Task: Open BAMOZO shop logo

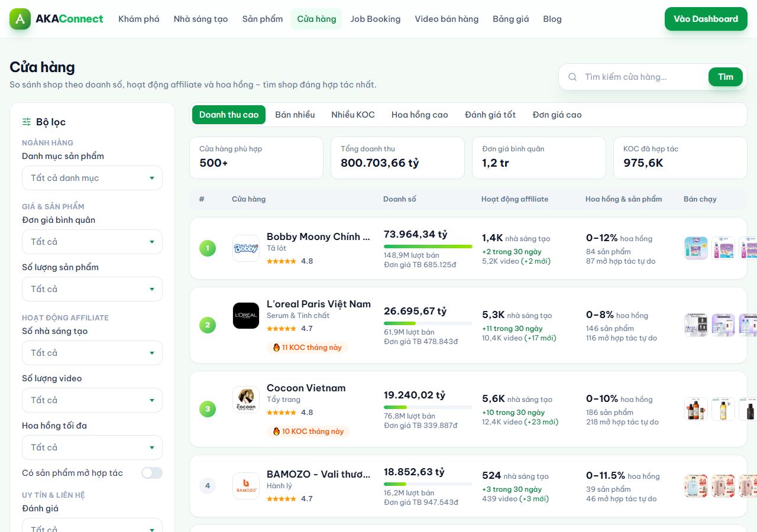Action: pyautogui.click(x=246, y=486)
